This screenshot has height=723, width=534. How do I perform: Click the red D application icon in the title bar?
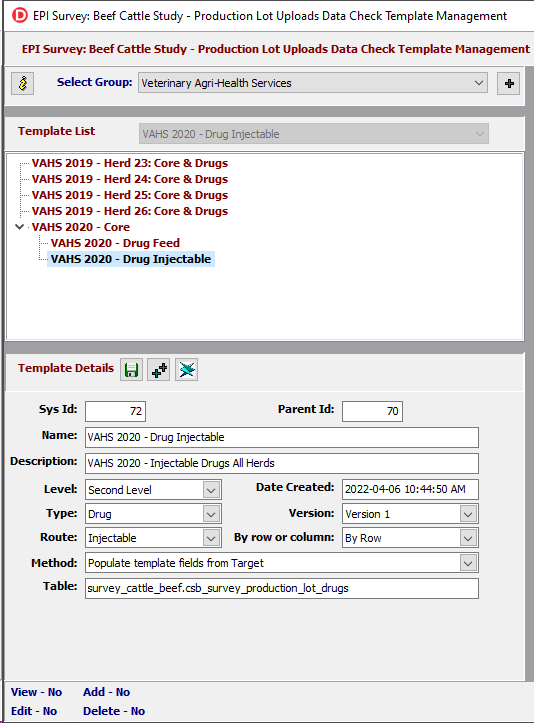tap(20, 16)
